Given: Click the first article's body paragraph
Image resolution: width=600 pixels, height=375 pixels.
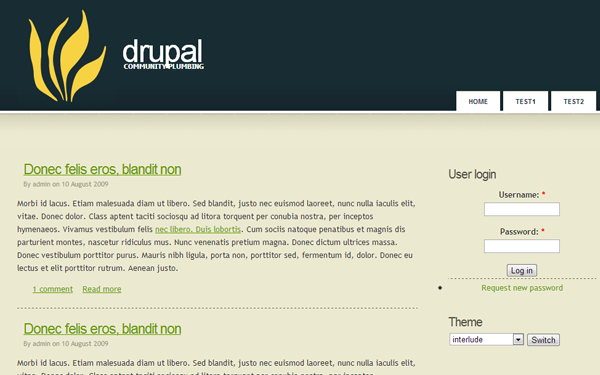Looking at the screenshot, I should point(217,236).
